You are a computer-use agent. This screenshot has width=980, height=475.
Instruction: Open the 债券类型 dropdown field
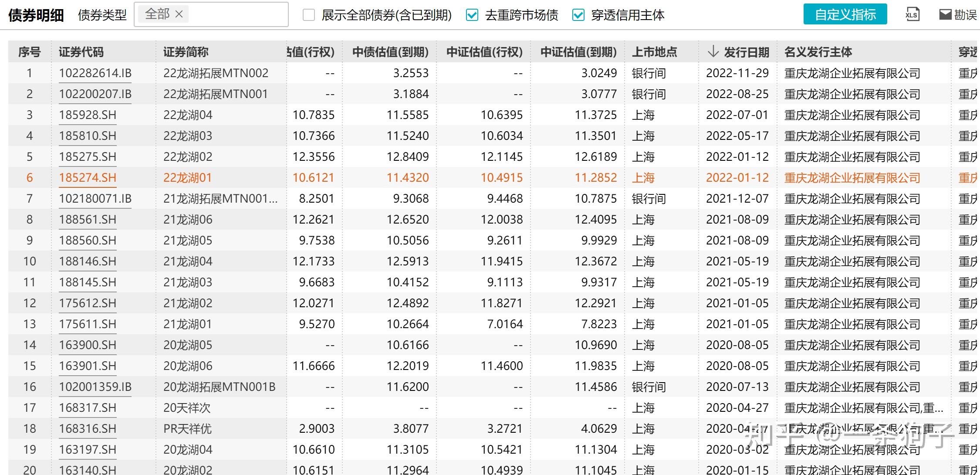(211, 14)
